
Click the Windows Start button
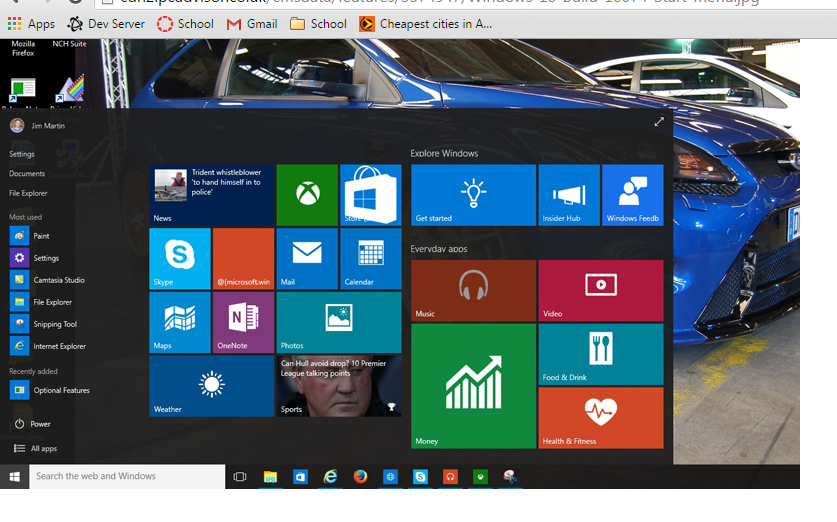[14, 477]
